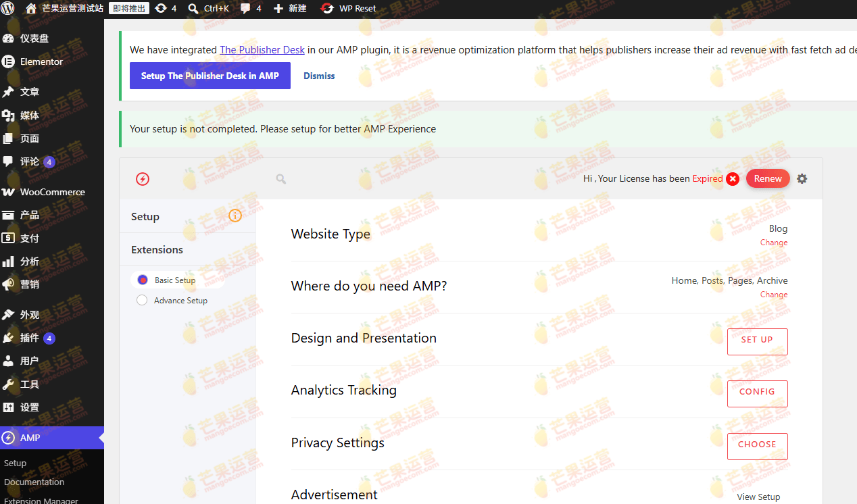Click the 媒体 media icon
The height and width of the screenshot is (504, 857).
pos(8,116)
